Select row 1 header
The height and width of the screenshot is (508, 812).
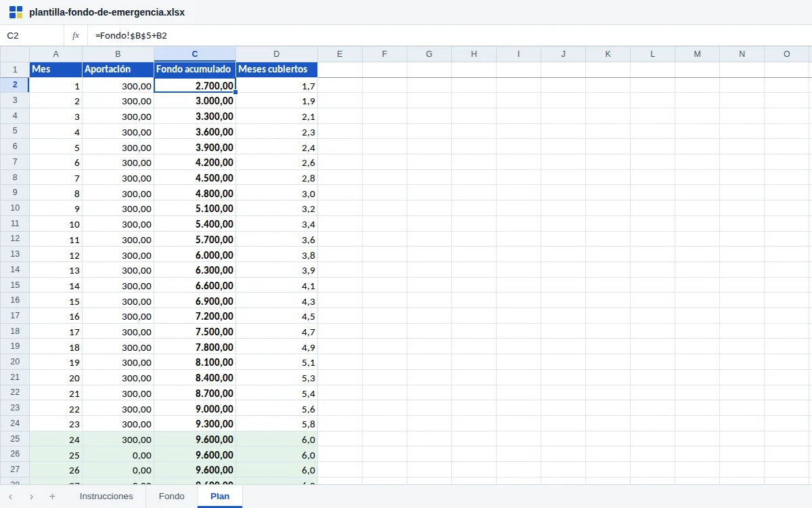pyautogui.click(x=15, y=69)
